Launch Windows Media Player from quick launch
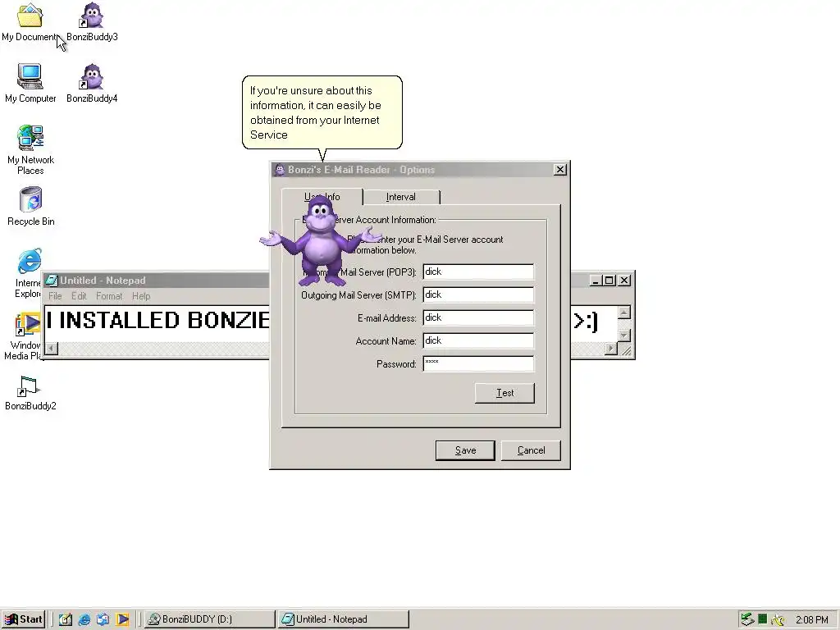The width and height of the screenshot is (840, 630). click(x=122, y=619)
